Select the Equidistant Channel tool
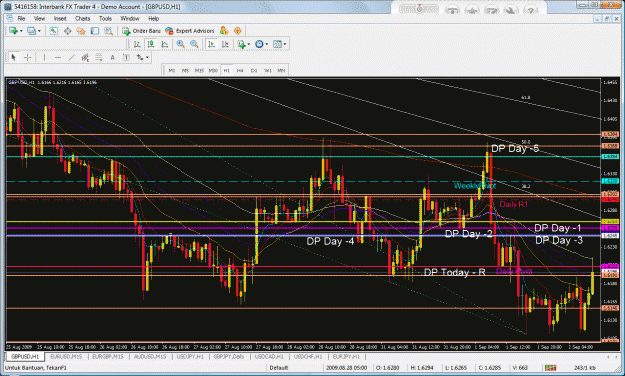 tap(85, 58)
